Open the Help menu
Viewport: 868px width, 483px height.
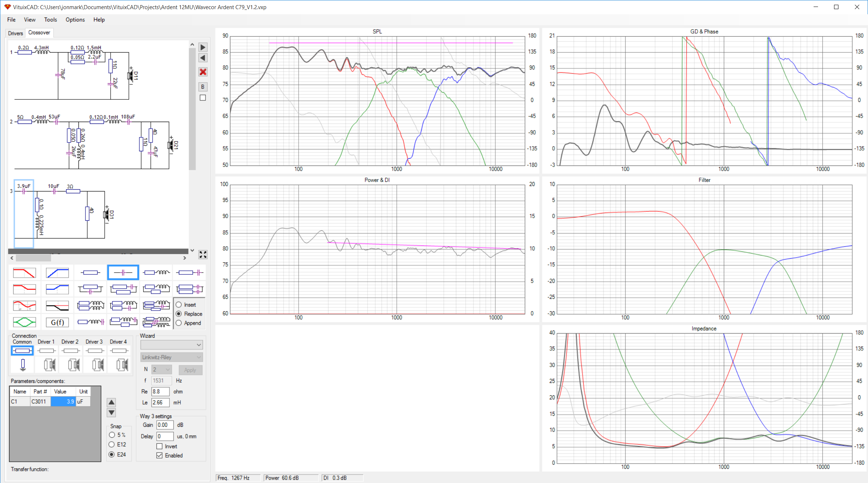[99, 20]
